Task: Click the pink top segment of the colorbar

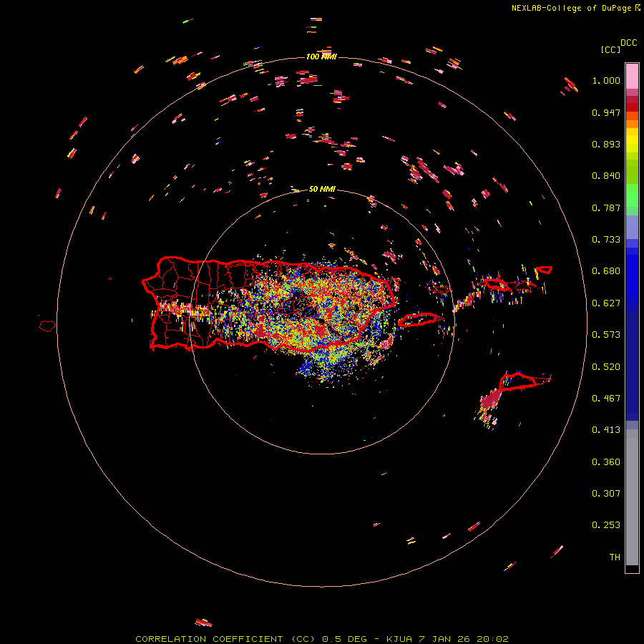Action: (x=632, y=77)
